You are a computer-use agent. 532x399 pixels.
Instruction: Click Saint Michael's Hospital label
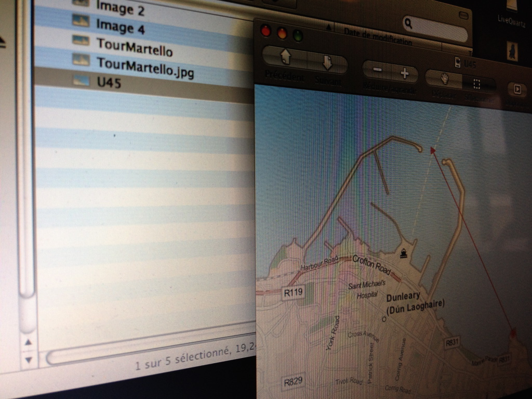(x=367, y=289)
